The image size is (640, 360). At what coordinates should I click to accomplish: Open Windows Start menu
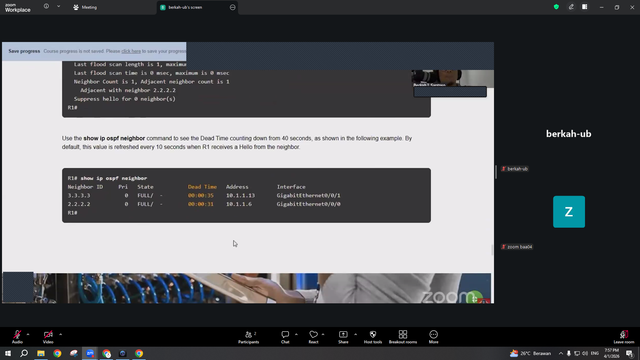[8, 353]
